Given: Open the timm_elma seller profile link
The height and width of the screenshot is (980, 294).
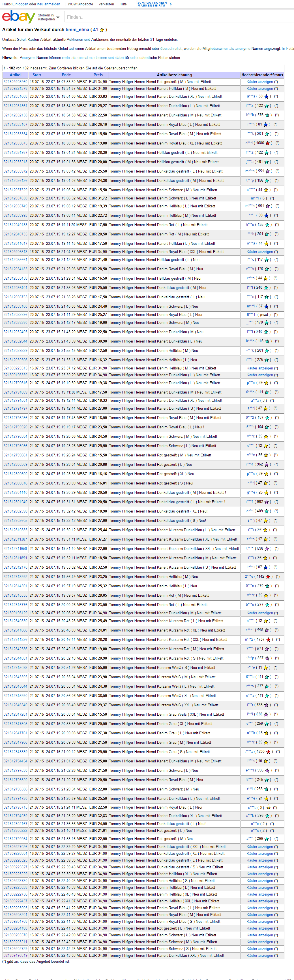Looking at the screenshot, I should point(77,30).
